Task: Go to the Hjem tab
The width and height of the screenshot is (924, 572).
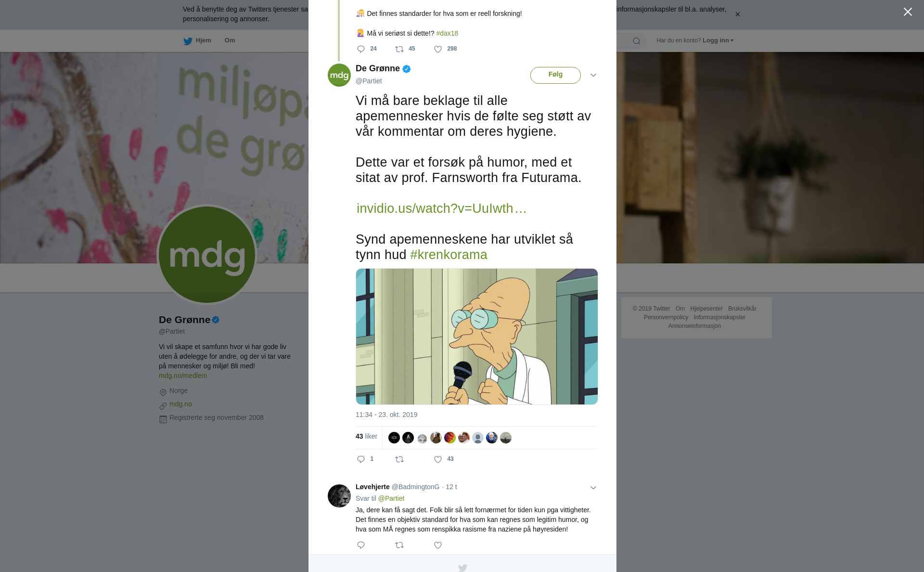Action: (197, 41)
